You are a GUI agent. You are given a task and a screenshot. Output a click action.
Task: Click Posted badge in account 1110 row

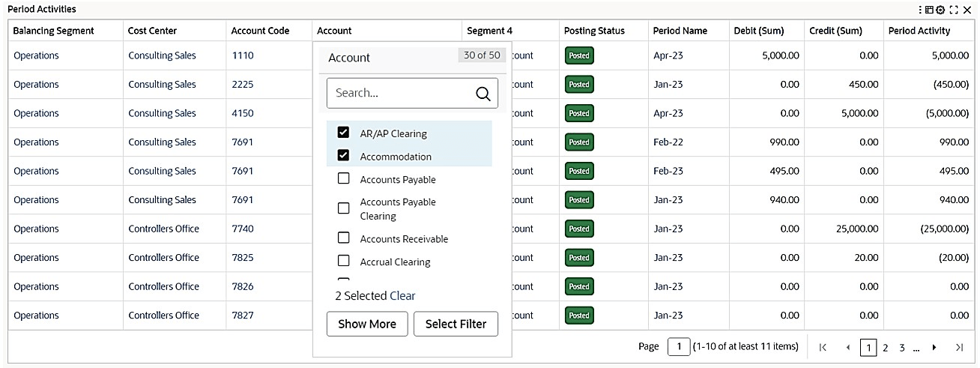tap(579, 55)
